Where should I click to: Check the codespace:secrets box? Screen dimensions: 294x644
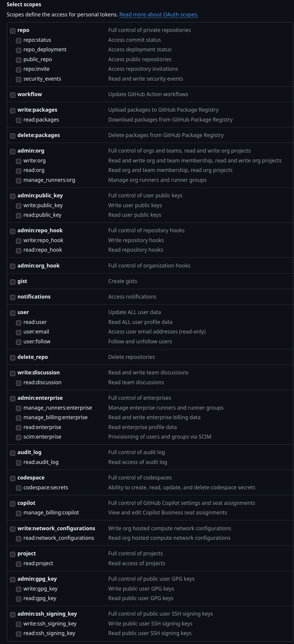pyautogui.click(x=19, y=488)
